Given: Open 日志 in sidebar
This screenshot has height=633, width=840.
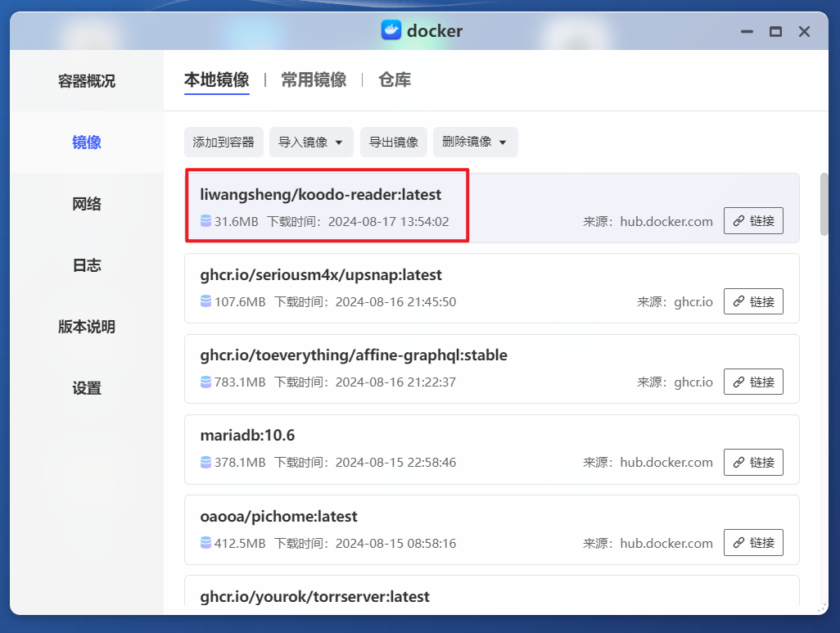Looking at the screenshot, I should (87, 265).
